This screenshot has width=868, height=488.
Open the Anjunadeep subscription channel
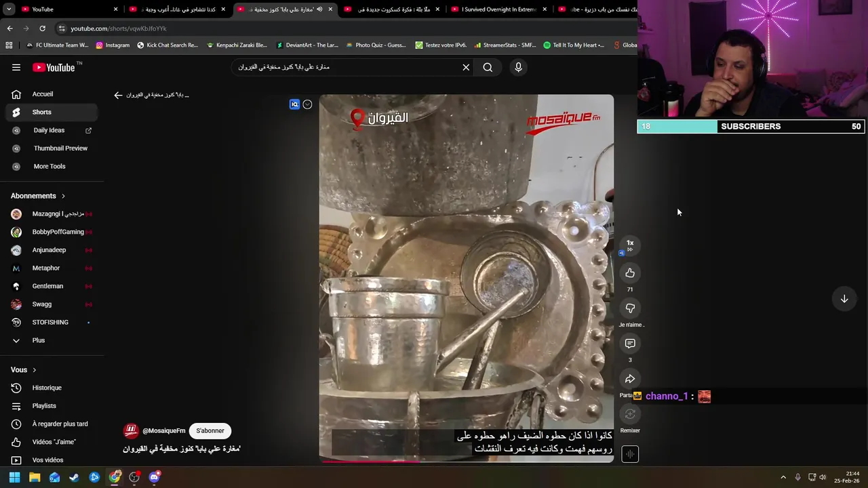[52, 250]
